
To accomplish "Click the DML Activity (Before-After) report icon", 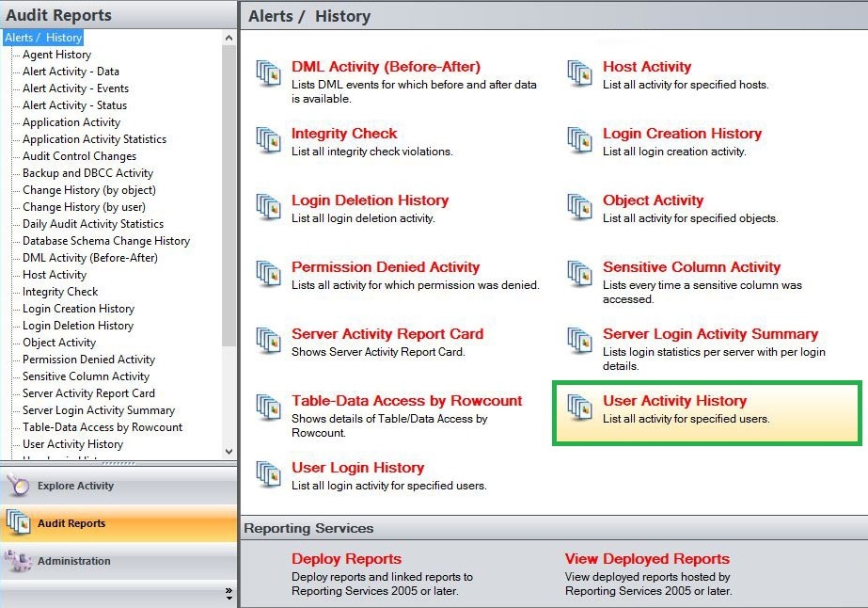I will 268,72.
